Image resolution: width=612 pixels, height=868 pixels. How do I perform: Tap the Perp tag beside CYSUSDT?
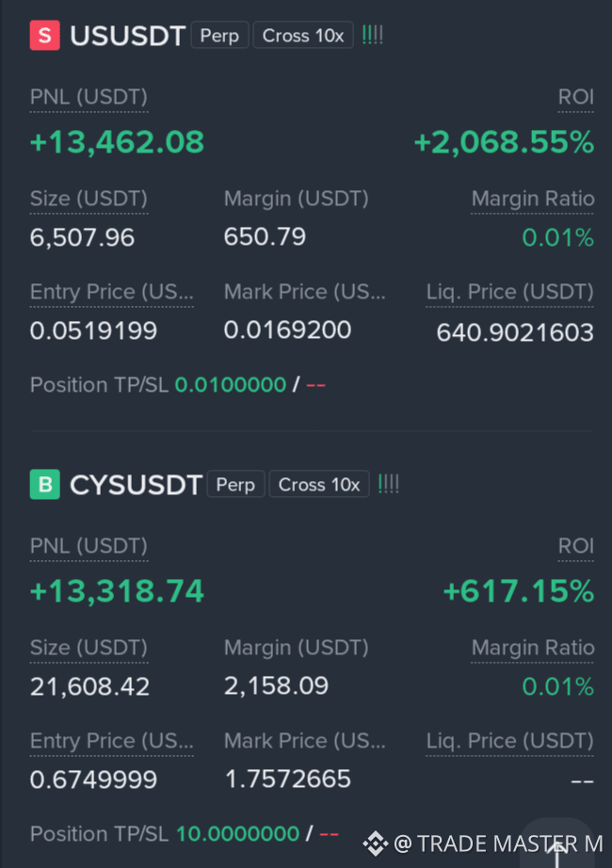tap(236, 485)
